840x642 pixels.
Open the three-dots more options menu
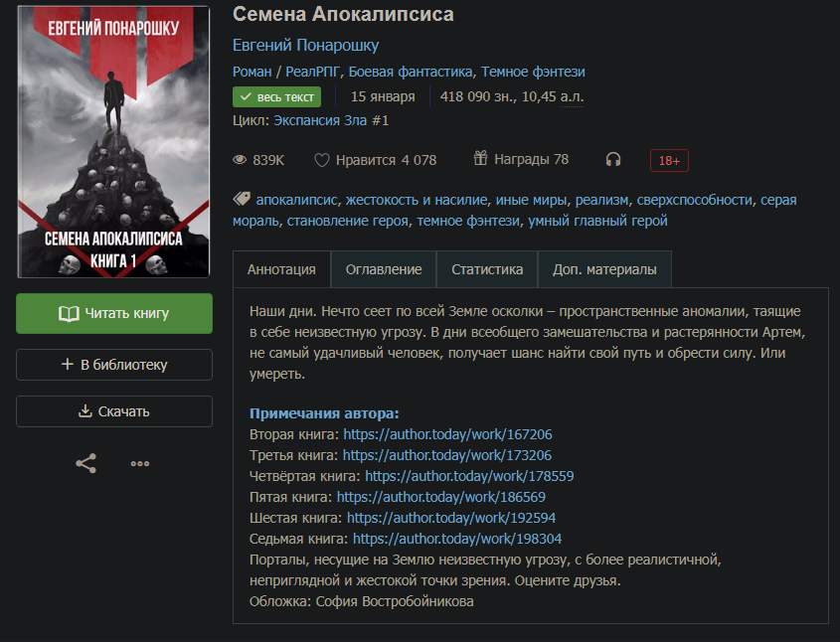(140, 464)
